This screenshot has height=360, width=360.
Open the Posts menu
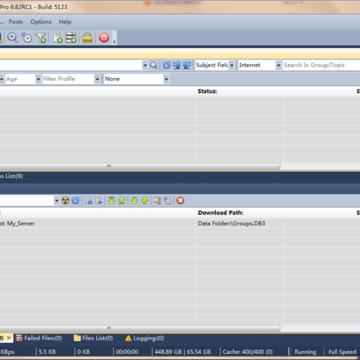[x=16, y=22]
